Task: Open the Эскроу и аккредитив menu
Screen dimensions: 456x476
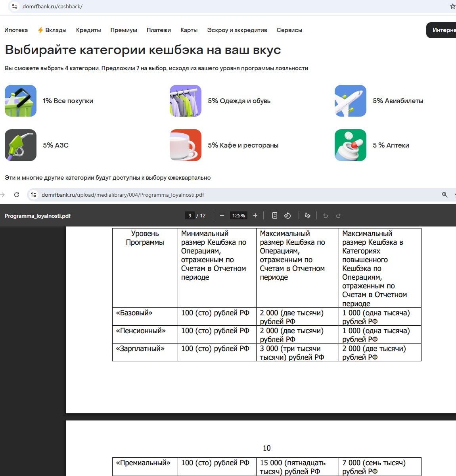Action: pos(237,30)
